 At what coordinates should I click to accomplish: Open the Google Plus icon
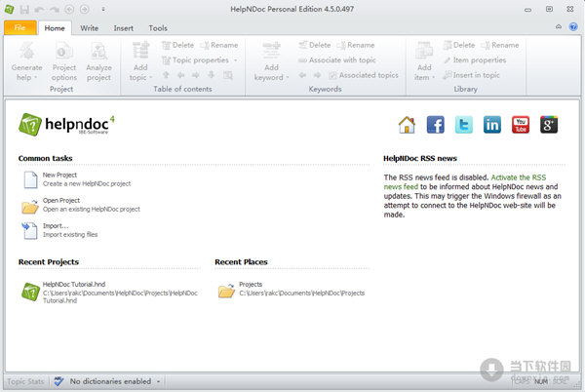pyautogui.click(x=549, y=125)
